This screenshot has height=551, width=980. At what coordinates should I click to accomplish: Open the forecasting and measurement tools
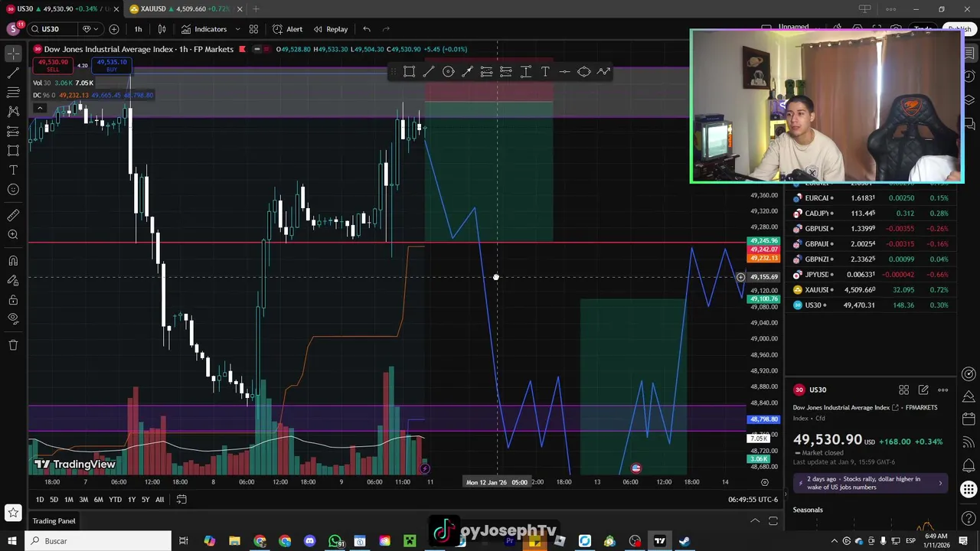pyautogui.click(x=13, y=132)
